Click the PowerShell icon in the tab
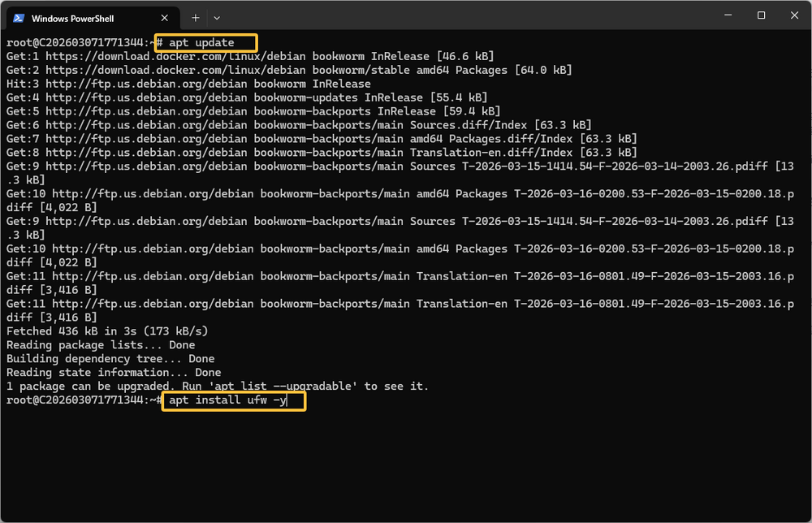Image resolution: width=812 pixels, height=523 pixels. click(x=18, y=17)
